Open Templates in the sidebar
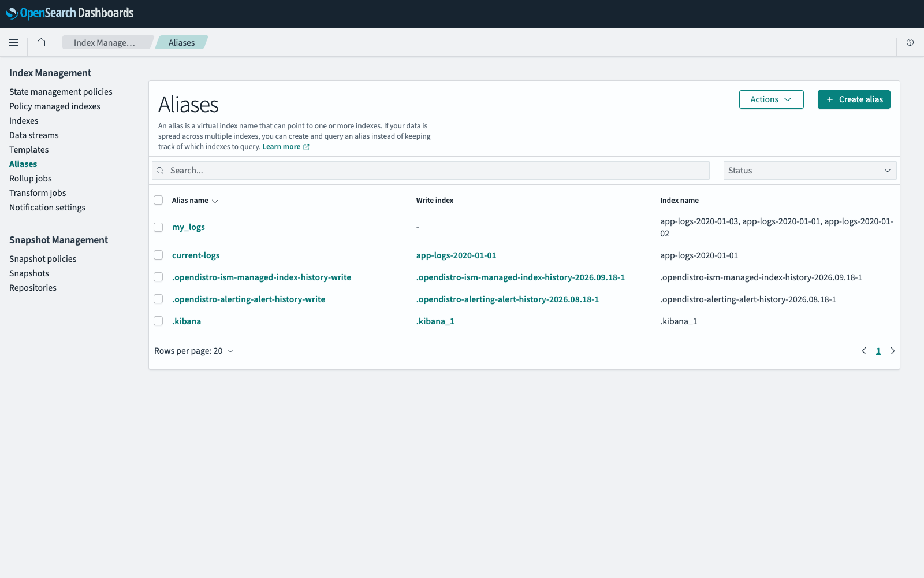924x578 pixels. click(x=29, y=150)
